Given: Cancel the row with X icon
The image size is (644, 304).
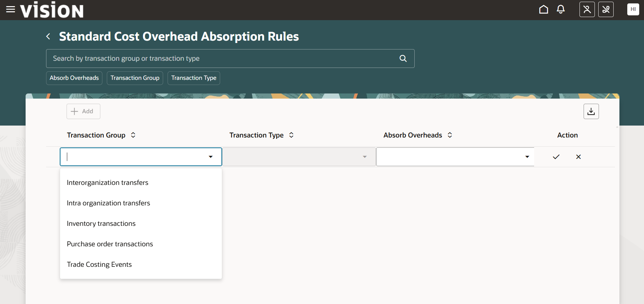Looking at the screenshot, I should pyautogui.click(x=578, y=157).
